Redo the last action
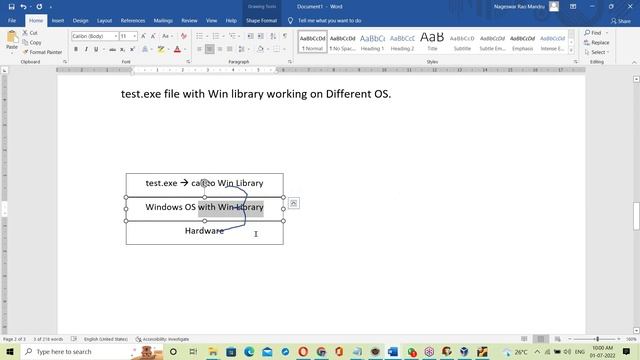640x360 pixels. [x=39, y=7]
